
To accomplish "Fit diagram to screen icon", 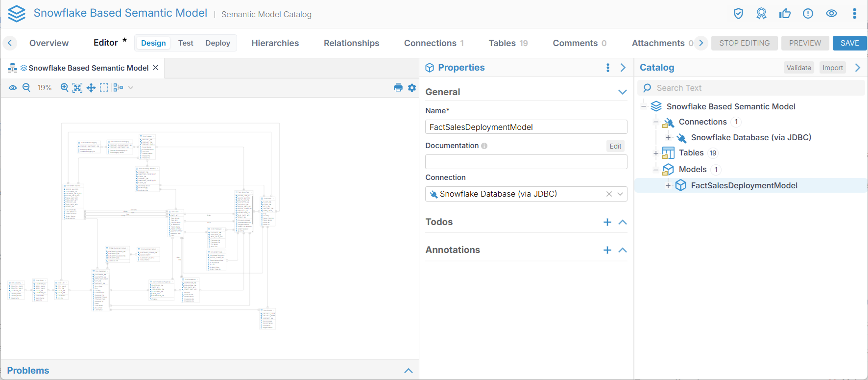I will [x=77, y=88].
